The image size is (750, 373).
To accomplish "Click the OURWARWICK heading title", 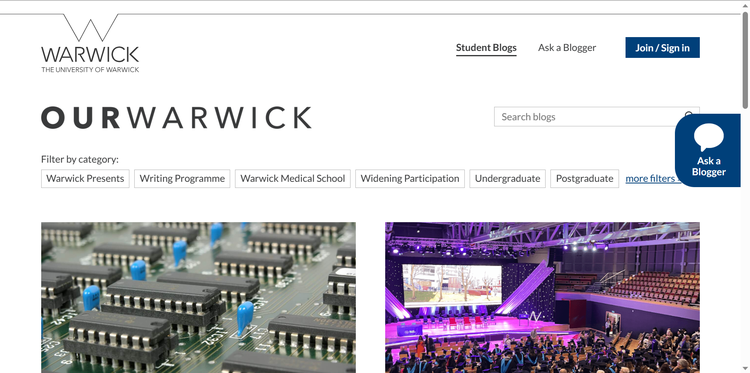I will (176, 118).
